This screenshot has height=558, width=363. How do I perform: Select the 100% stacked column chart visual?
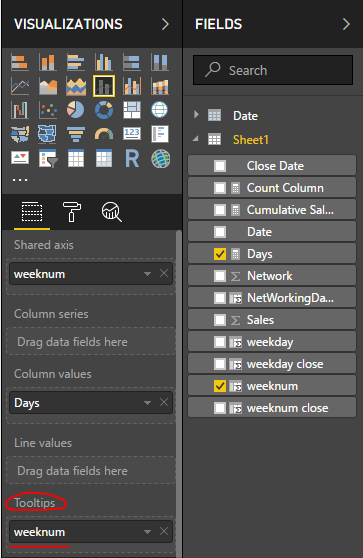160,62
